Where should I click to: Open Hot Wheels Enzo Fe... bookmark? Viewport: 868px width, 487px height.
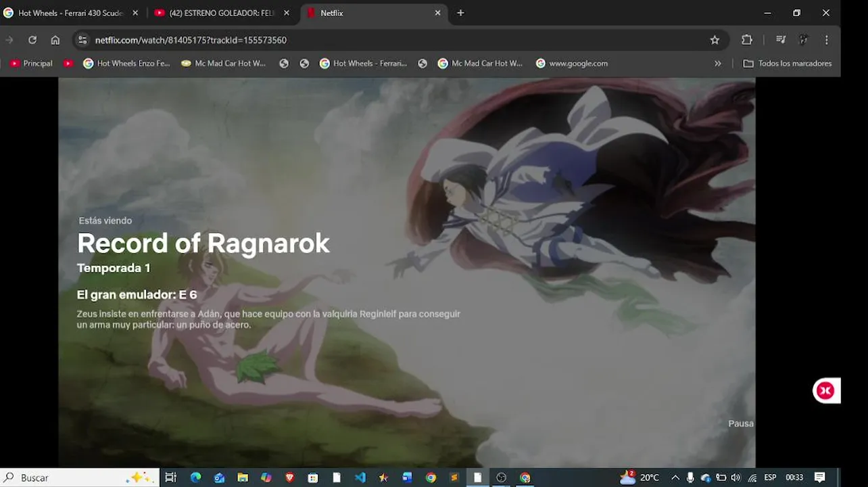(126, 63)
